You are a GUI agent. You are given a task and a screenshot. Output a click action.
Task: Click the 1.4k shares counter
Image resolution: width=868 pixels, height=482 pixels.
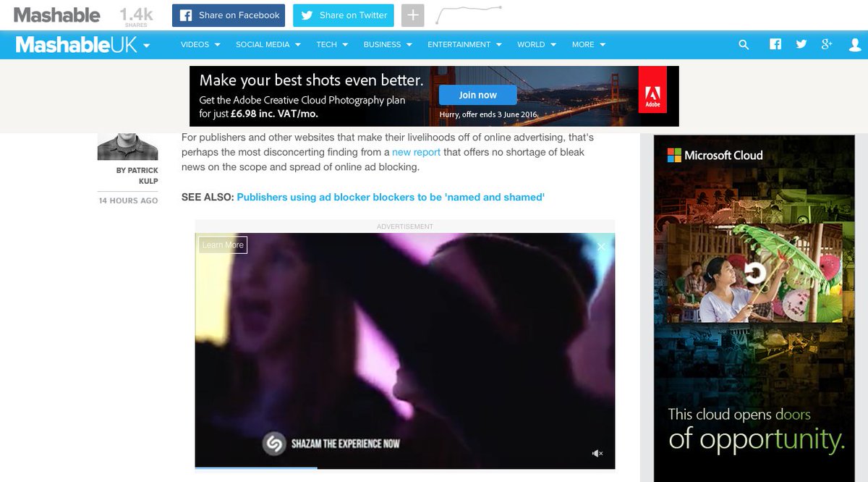(x=136, y=17)
